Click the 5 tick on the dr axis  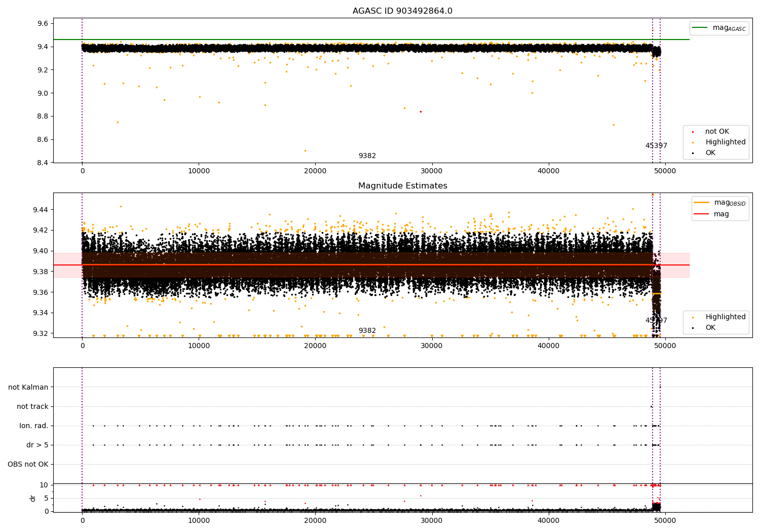tap(46, 499)
